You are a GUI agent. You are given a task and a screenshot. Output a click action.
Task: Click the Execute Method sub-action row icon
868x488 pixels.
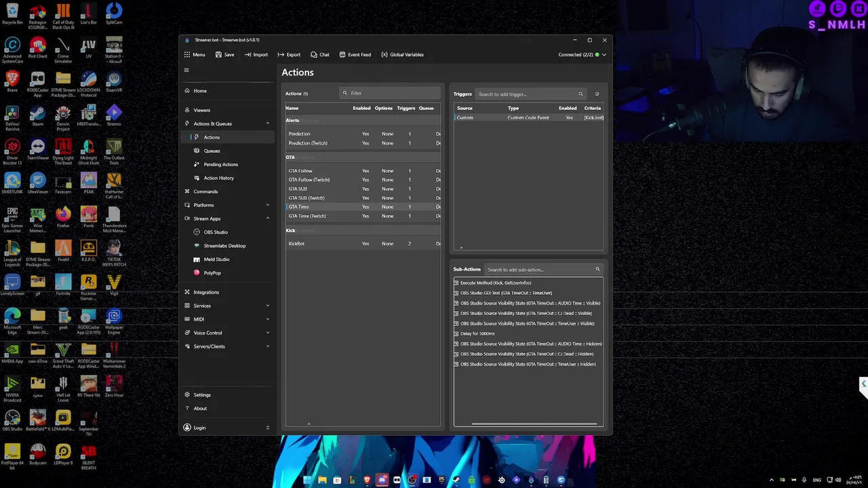pos(456,283)
